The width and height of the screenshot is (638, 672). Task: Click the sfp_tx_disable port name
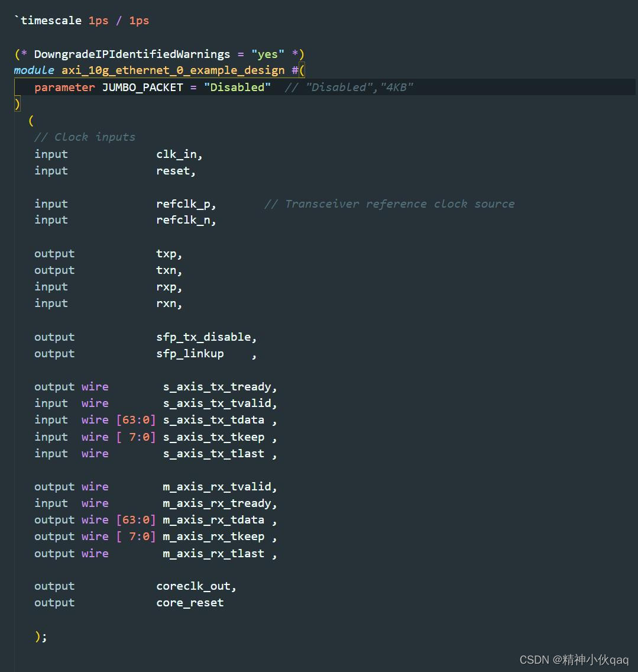pos(203,337)
